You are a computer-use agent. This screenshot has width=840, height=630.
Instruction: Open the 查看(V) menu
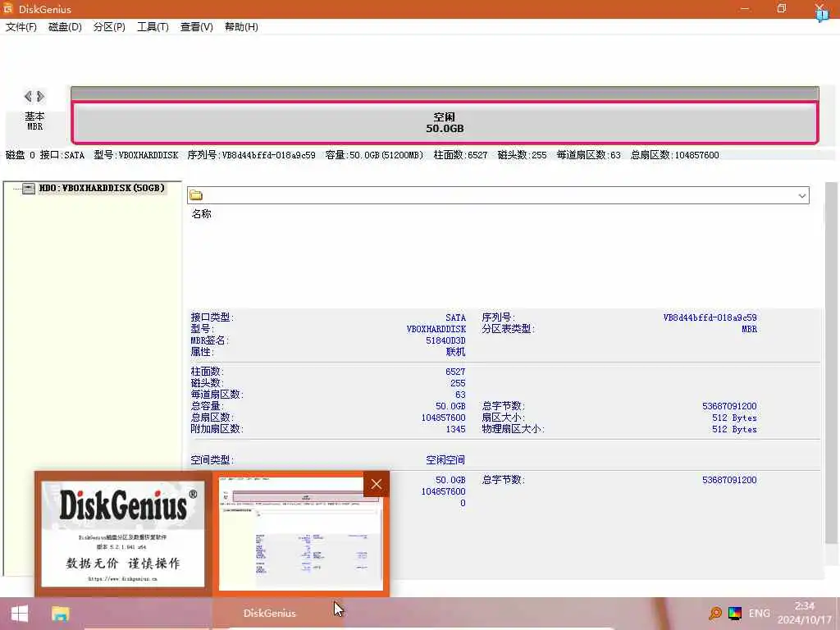pyautogui.click(x=197, y=27)
